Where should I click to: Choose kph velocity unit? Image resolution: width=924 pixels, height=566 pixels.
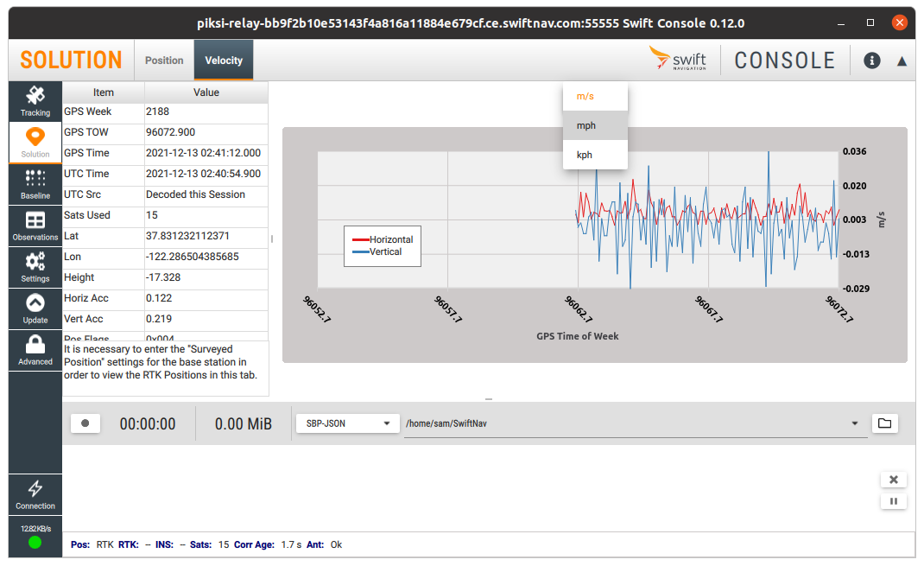click(595, 155)
